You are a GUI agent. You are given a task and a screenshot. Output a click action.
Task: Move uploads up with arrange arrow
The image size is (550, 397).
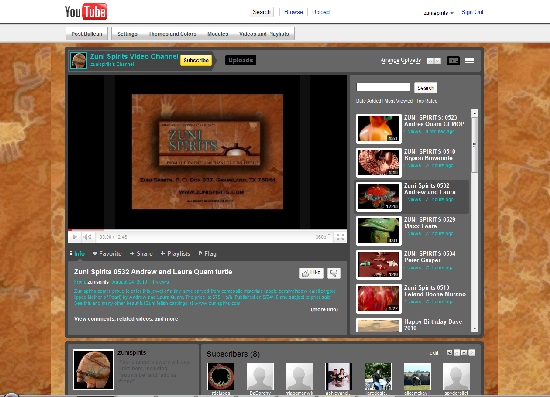tap(430, 61)
